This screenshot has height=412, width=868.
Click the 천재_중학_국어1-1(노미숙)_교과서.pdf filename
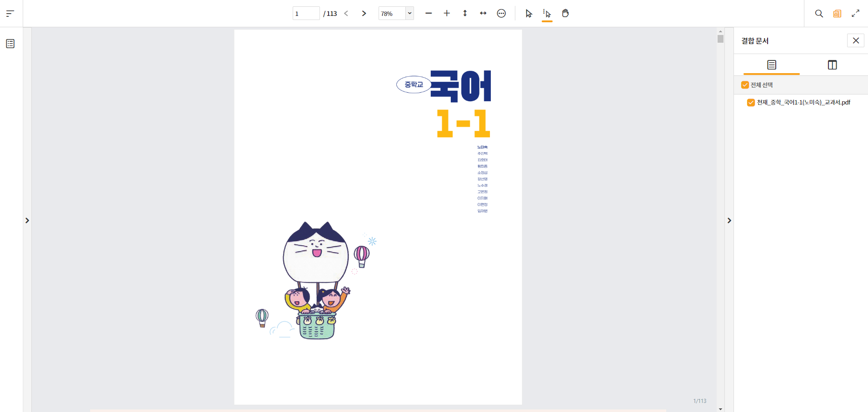pos(803,103)
